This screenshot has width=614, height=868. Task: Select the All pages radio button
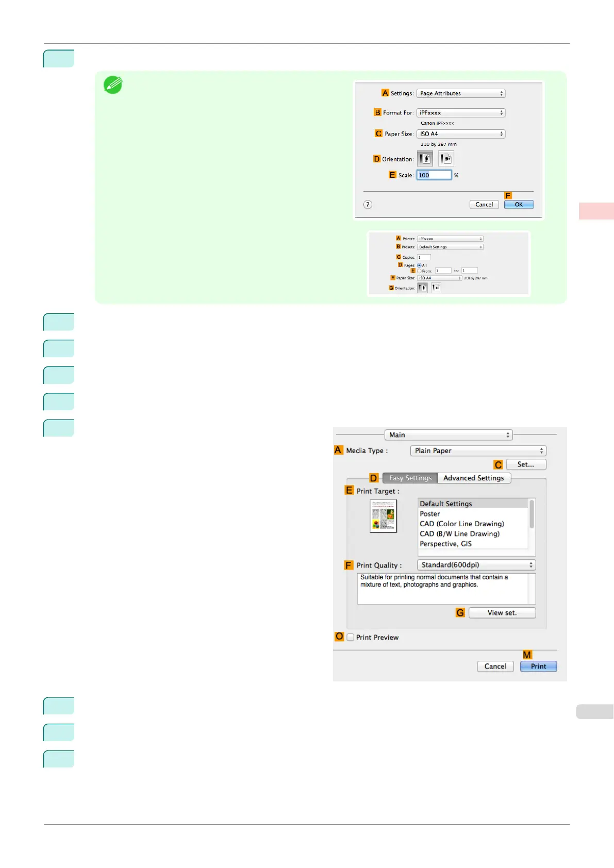(x=419, y=265)
